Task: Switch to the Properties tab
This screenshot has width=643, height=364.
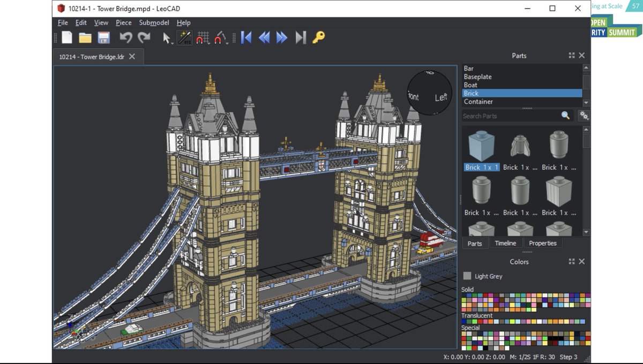Action: click(543, 243)
